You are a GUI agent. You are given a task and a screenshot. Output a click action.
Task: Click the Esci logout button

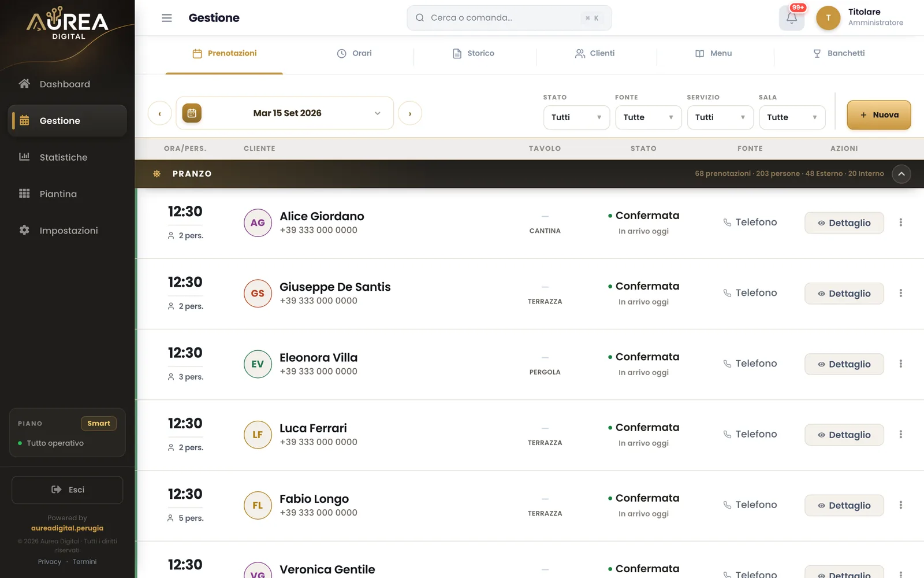tap(68, 490)
